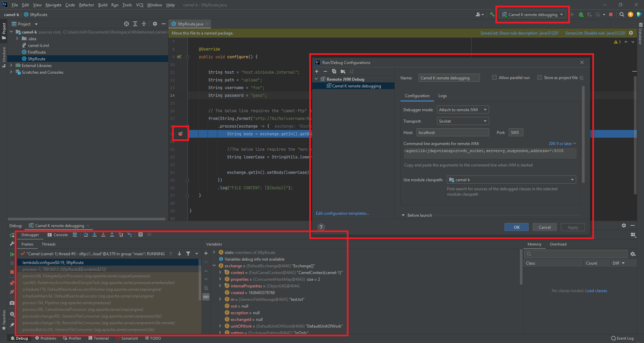Select the FirstRoute file in project tree

pyautogui.click(x=37, y=52)
